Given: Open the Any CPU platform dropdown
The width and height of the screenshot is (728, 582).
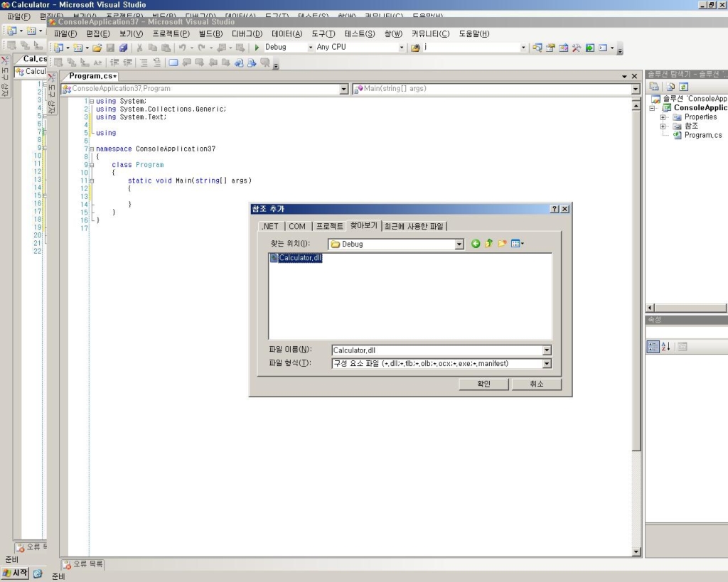Looking at the screenshot, I should (x=402, y=48).
